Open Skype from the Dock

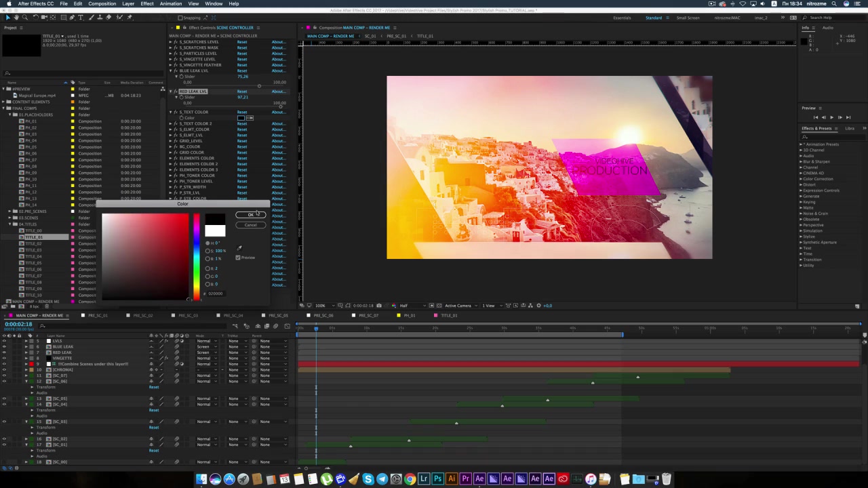point(368,479)
